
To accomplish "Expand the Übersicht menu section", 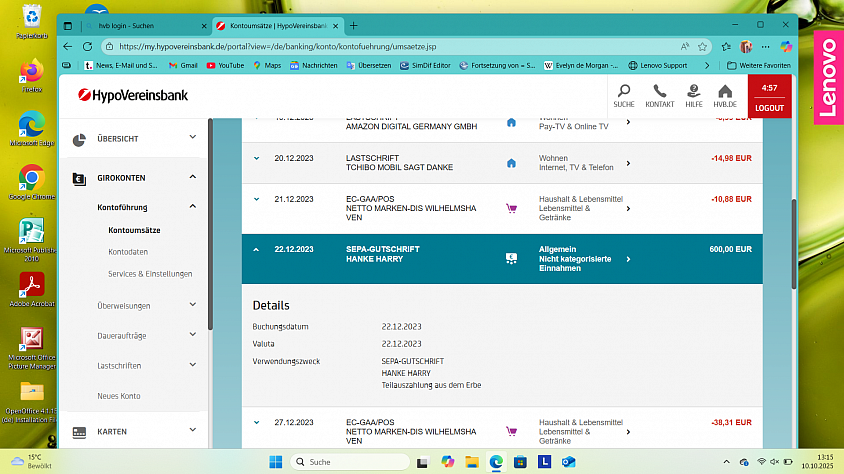I will click(x=193, y=137).
